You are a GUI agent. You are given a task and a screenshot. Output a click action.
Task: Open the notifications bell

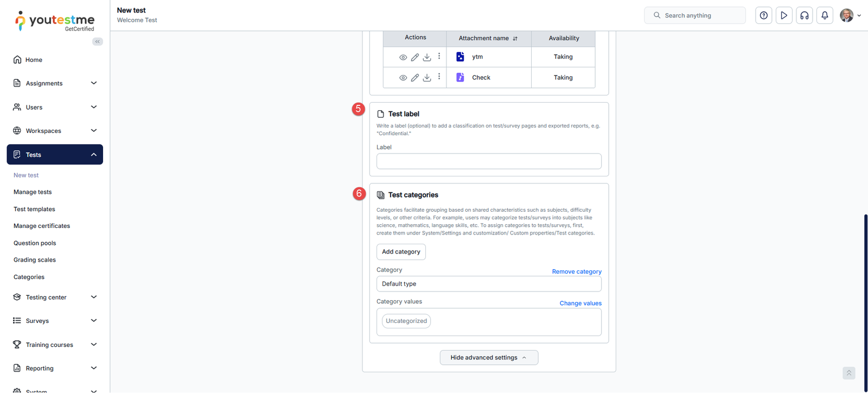coord(825,16)
